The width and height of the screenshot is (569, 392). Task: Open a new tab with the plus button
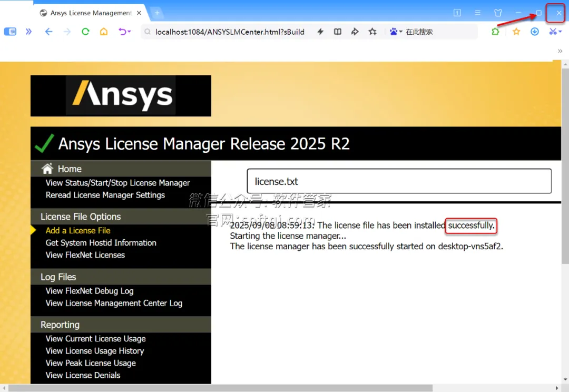pos(157,13)
